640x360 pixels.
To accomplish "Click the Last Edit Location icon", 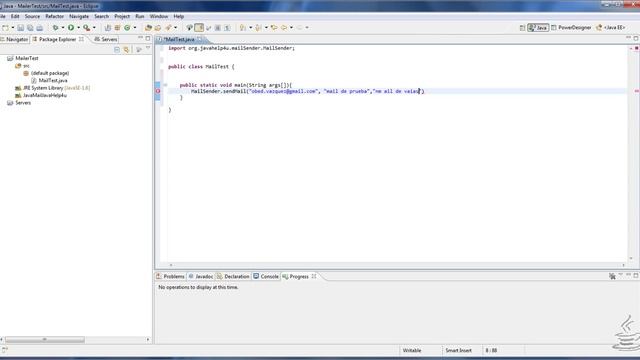I will tap(274, 27).
